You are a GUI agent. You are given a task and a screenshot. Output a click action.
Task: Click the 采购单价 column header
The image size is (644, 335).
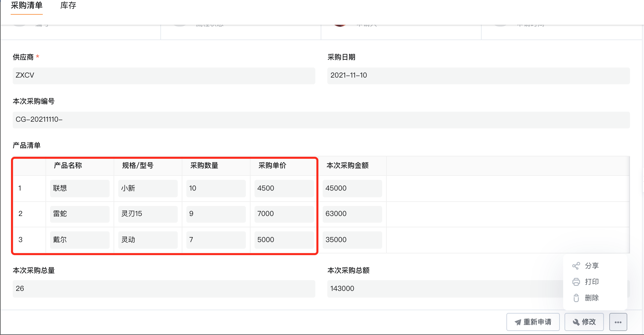272,165
